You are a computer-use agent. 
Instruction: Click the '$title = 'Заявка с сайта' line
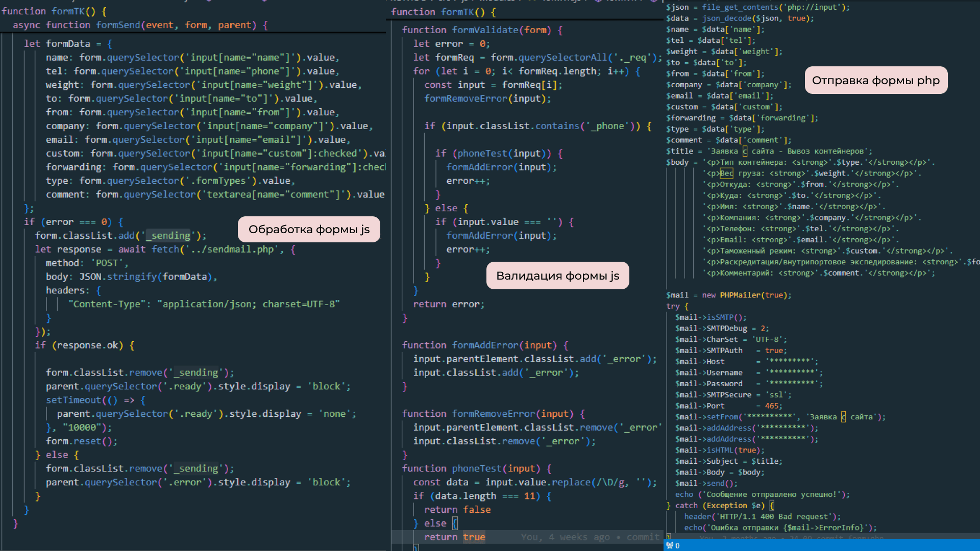[x=769, y=152]
